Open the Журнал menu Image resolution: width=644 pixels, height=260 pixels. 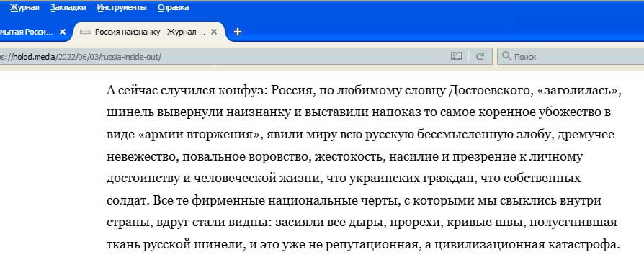point(24,7)
